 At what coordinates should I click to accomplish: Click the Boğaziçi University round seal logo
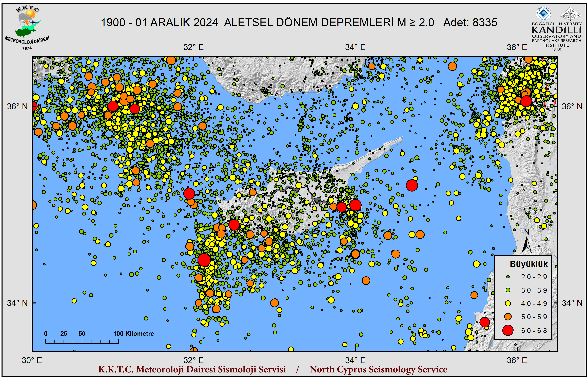coord(543,13)
